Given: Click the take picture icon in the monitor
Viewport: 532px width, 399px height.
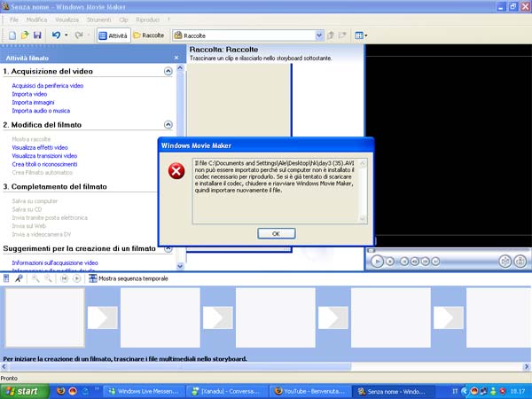Looking at the screenshot, I should (x=520, y=262).
